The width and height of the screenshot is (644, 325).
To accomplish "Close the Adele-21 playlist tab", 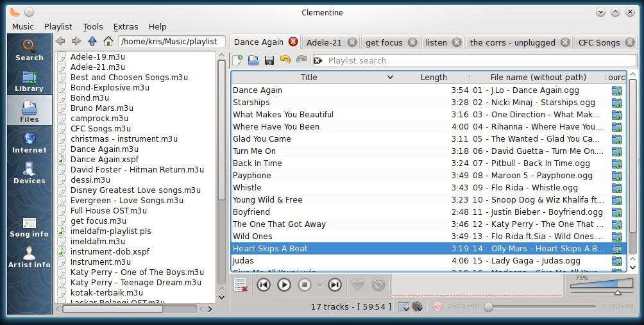I will coord(352,42).
